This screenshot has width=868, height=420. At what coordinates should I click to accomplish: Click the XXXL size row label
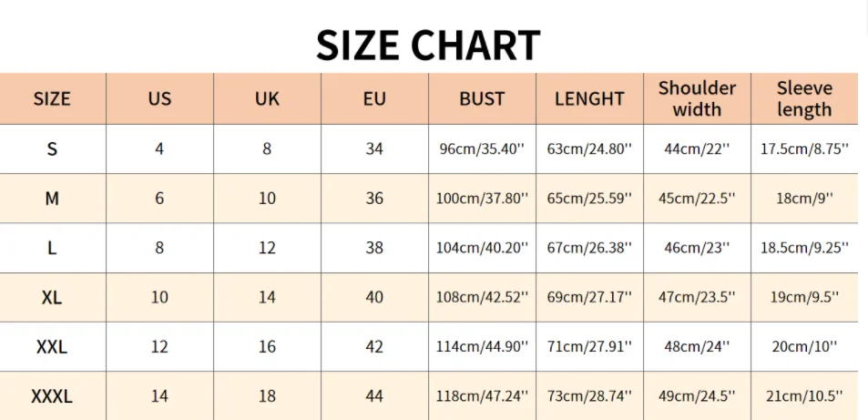click(52, 396)
